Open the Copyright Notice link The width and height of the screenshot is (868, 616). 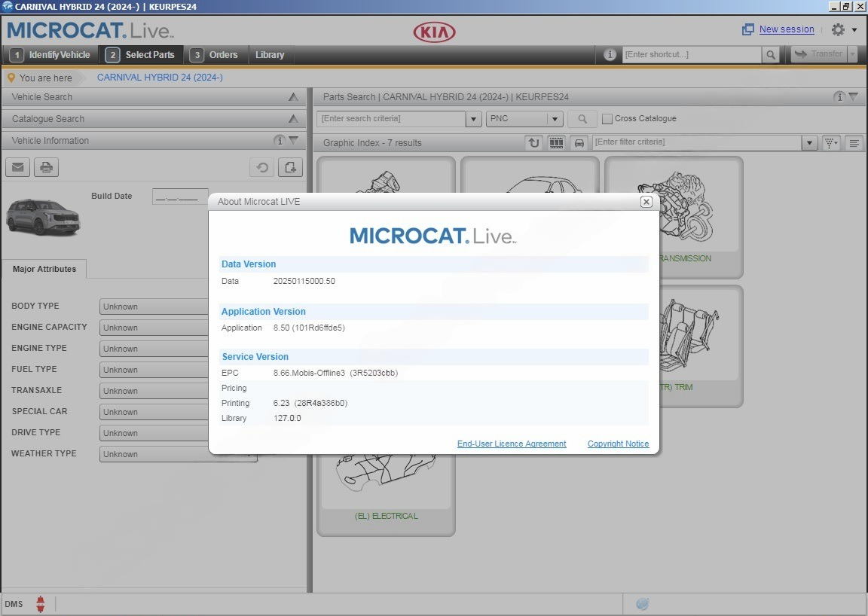coord(618,444)
